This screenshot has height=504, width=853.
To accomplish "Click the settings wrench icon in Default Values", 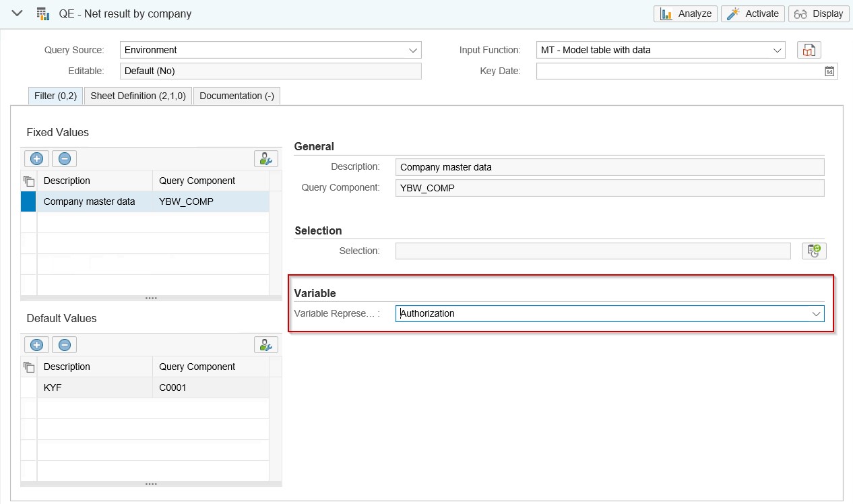I will (x=266, y=345).
